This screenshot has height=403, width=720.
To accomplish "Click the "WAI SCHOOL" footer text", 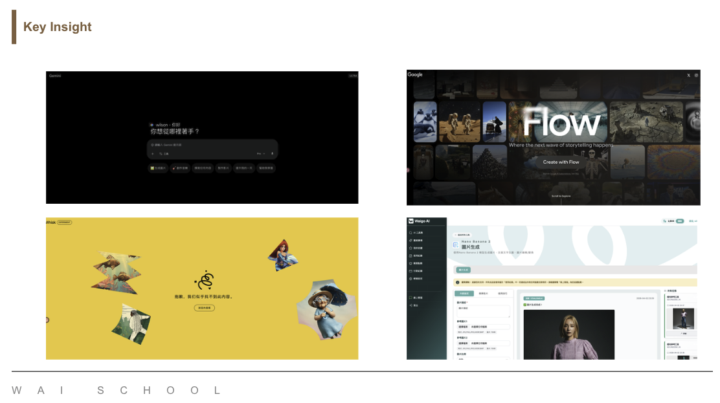I will click(117, 390).
